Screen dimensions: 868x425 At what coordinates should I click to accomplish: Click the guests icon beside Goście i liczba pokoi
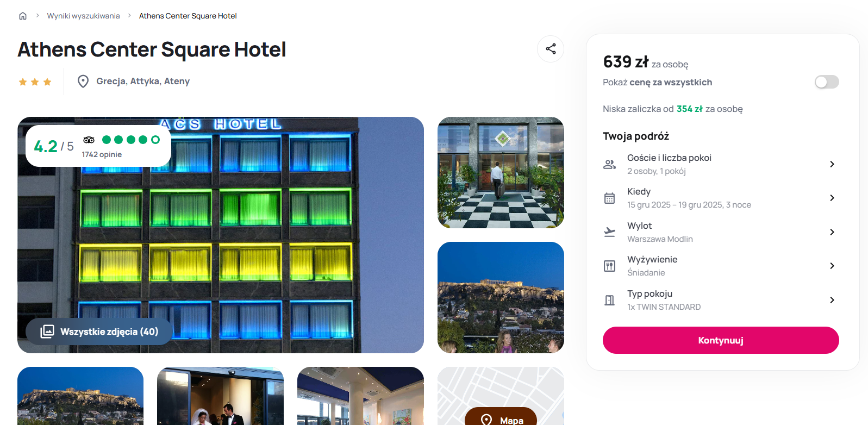point(610,164)
